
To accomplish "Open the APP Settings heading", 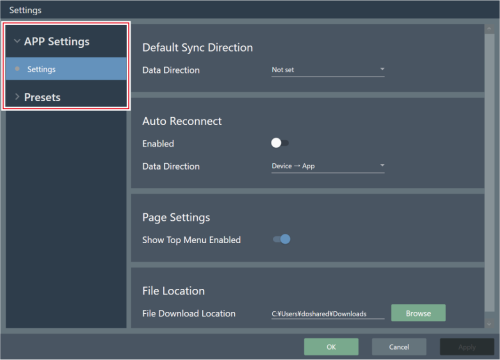I will 57,42.
